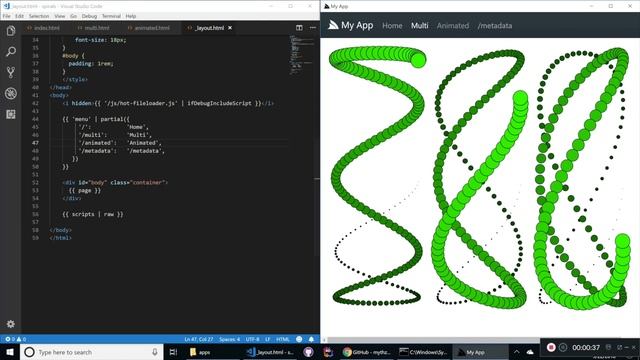Screen dimensions: 640x360
Task: Open the Debug view in the activity bar
Action: [x=11, y=93]
